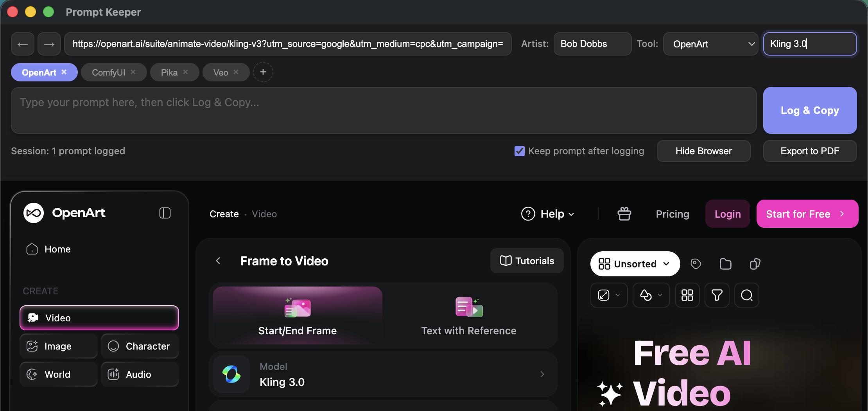Image resolution: width=868 pixels, height=411 pixels.
Task: Click the copy icon beside folder
Action: 755,264
